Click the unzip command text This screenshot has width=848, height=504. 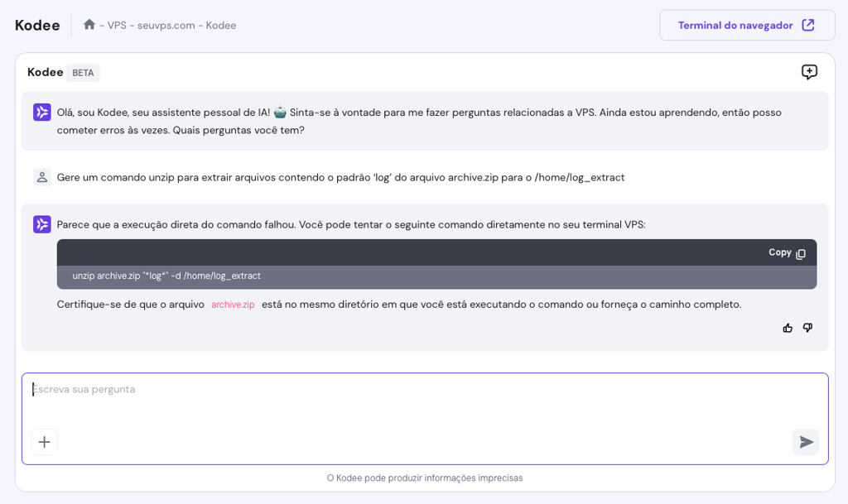(166, 276)
